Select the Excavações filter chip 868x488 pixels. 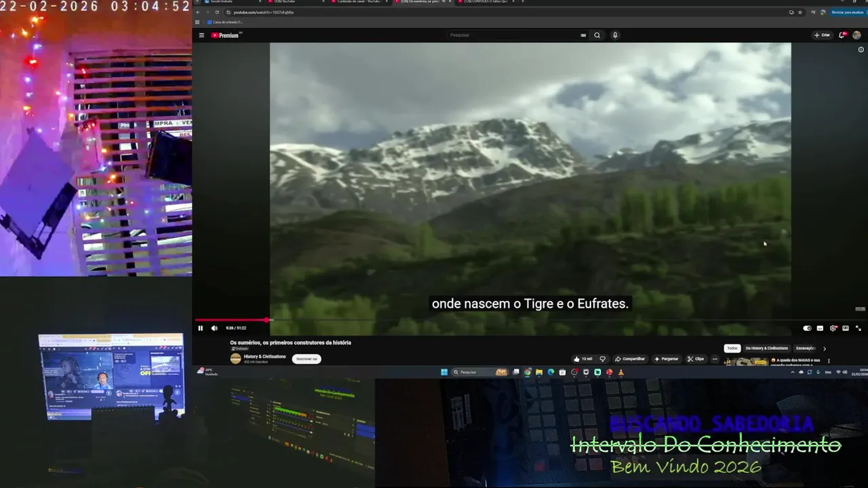pos(806,348)
